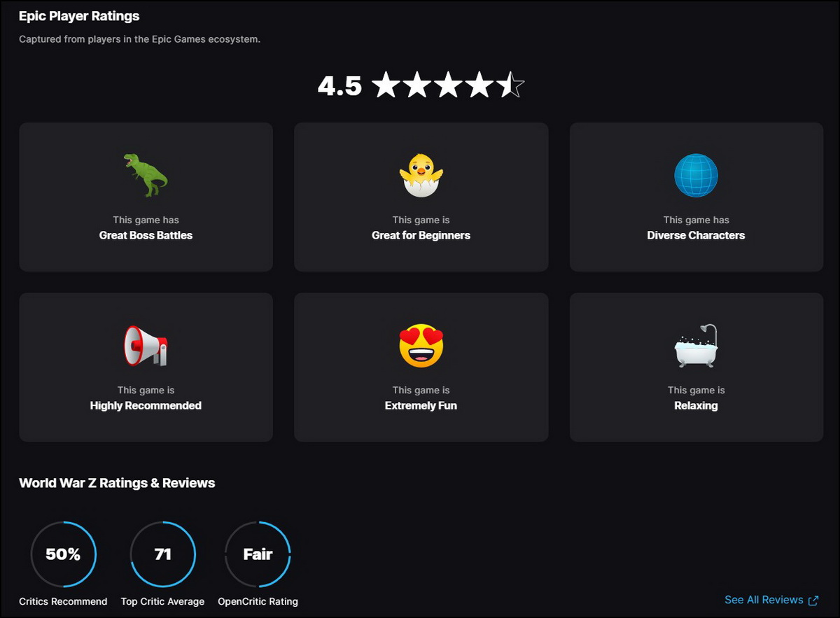Click the Epic Player Ratings heading
Image resolution: width=840 pixels, height=618 pixels.
point(79,16)
